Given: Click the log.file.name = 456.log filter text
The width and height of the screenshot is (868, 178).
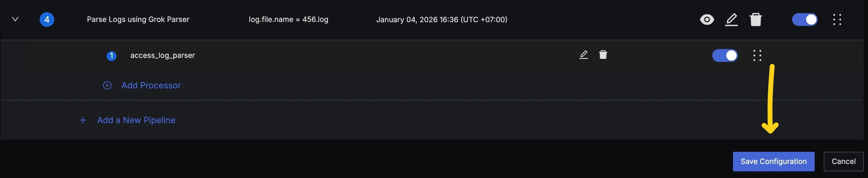Looking at the screenshot, I should point(288,20).
